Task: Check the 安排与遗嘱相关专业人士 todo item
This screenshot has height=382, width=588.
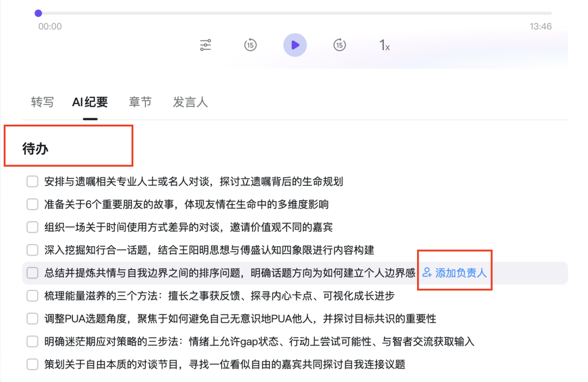Action: point(32,181)
